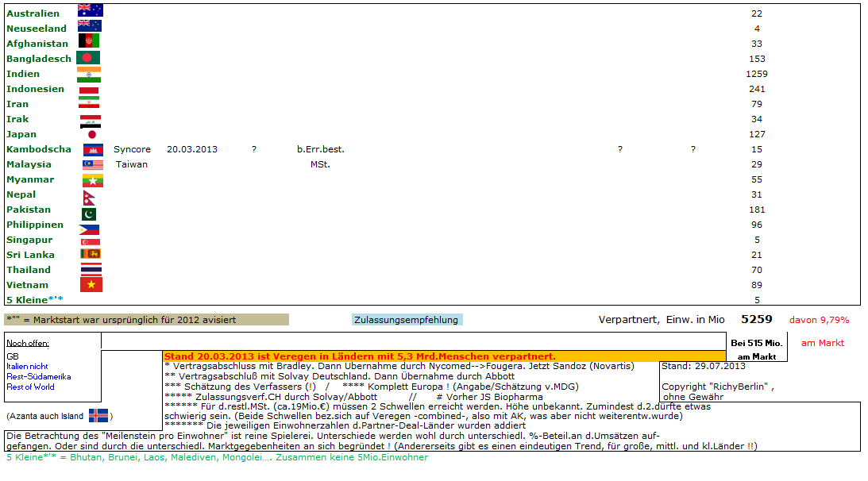Screen dimensions: 868x481
Task: Click Indonesia's population value 241
Action: pos(757,89)
